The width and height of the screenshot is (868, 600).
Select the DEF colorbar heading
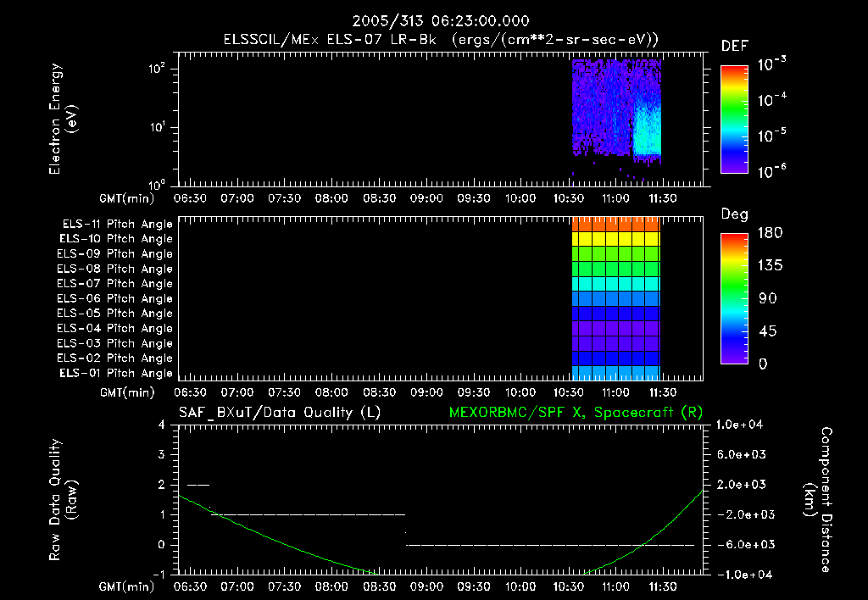[735, 46]
